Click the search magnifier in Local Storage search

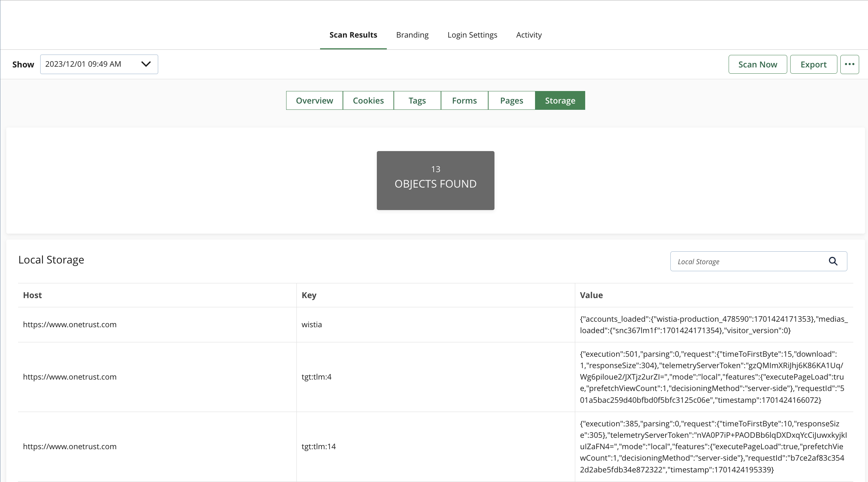click(833, 261)
